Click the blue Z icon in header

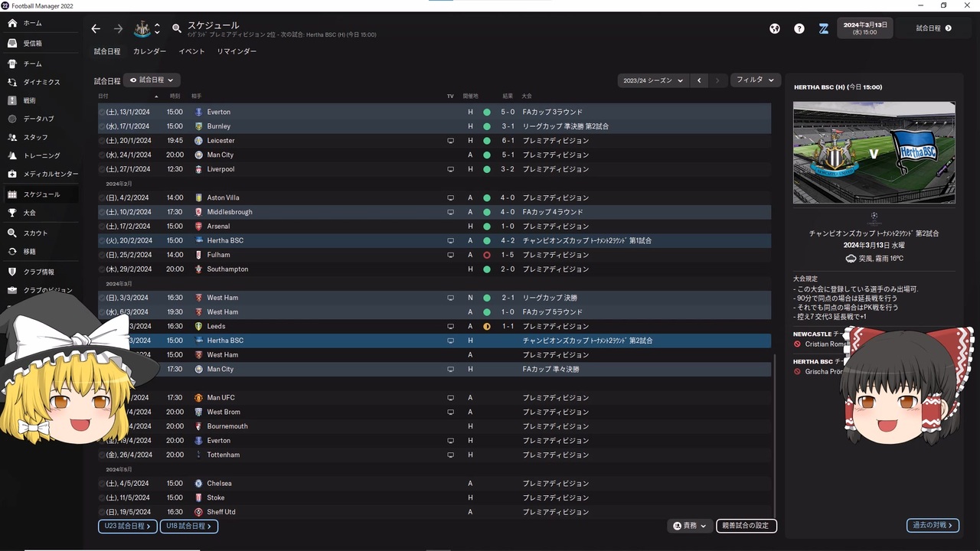(x=824, y=28)
